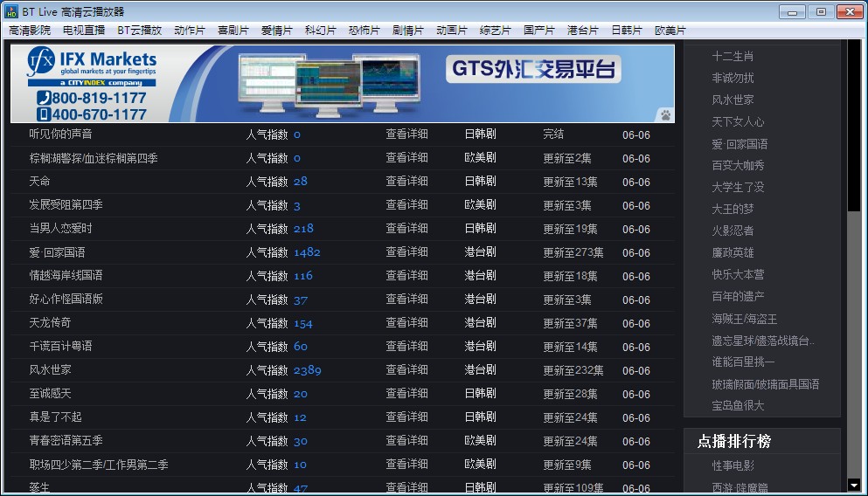Click 查看详细 for 听见你的声音
The image size is (868, 496).
coord(406,134)
